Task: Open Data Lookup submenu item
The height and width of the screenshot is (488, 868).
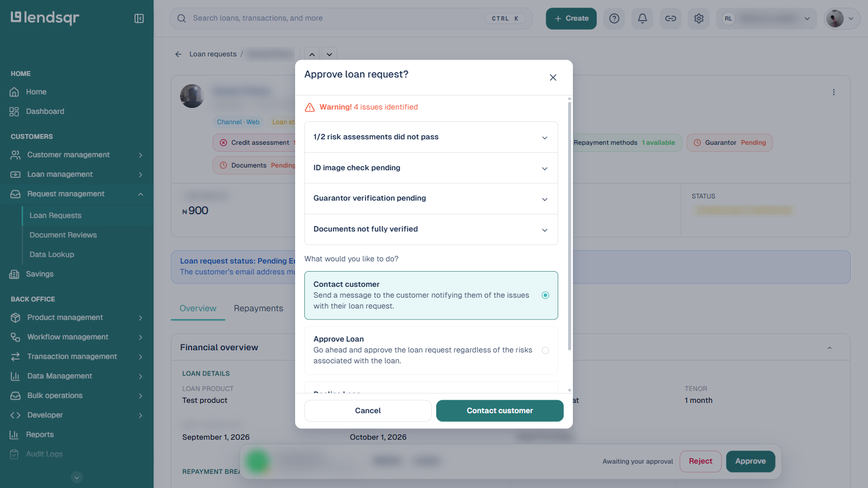Action: pyautogui.click(x=52, y=255)
